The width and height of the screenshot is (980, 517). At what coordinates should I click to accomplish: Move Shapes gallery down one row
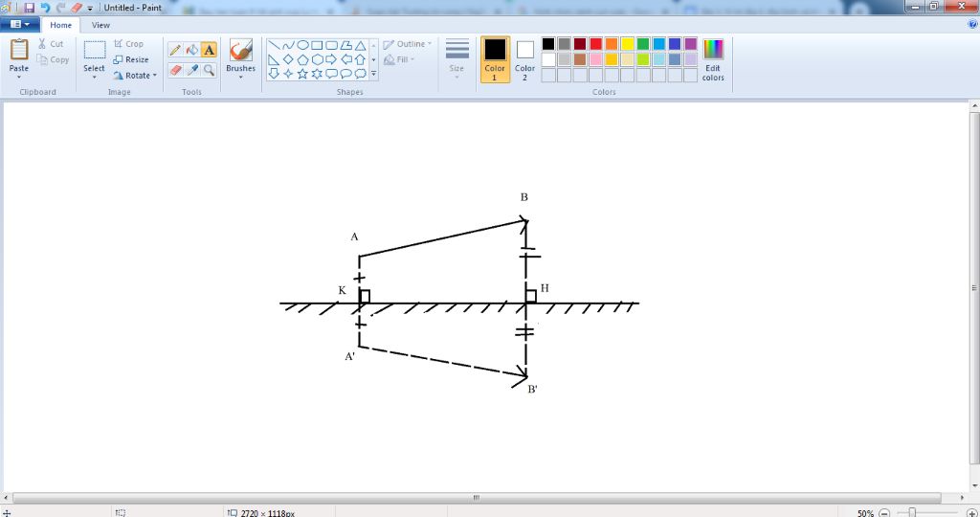pos(374,60)
